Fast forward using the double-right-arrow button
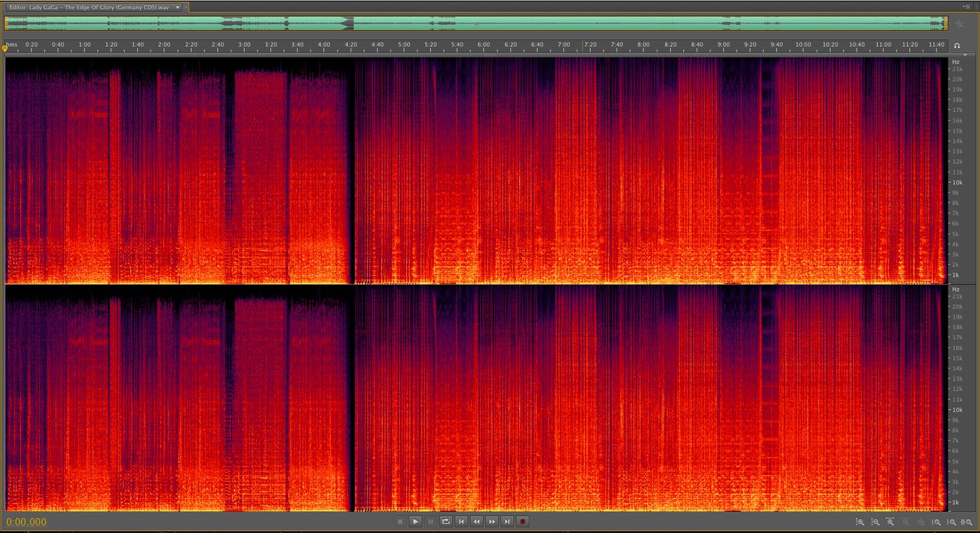Viewport: 980px width, 533px height. point(492,522)
